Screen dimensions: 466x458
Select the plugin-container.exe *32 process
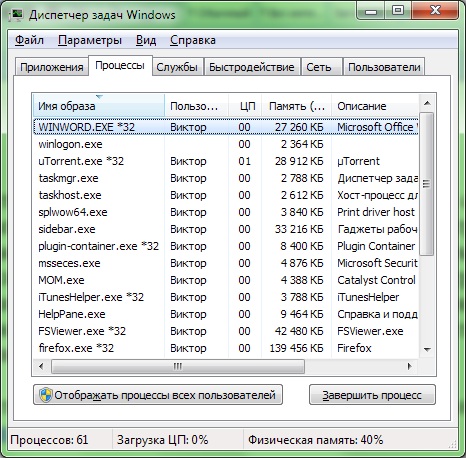[226, 246]
